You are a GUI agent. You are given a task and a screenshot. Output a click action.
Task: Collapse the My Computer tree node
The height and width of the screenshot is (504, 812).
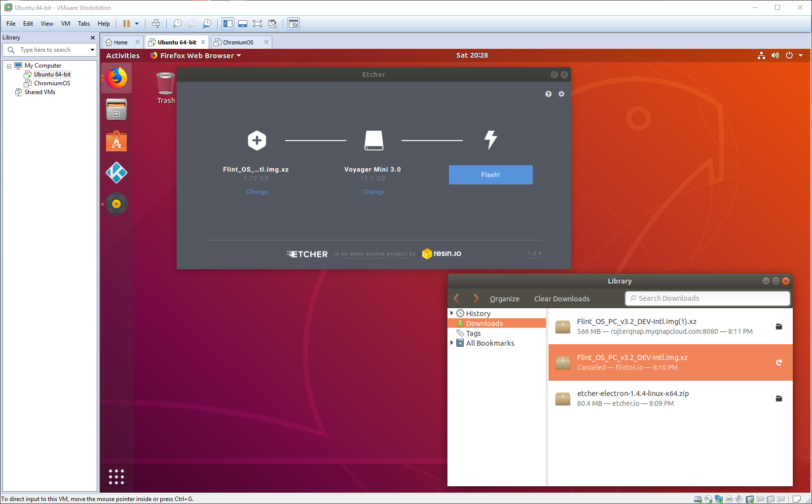pos(9,66)
